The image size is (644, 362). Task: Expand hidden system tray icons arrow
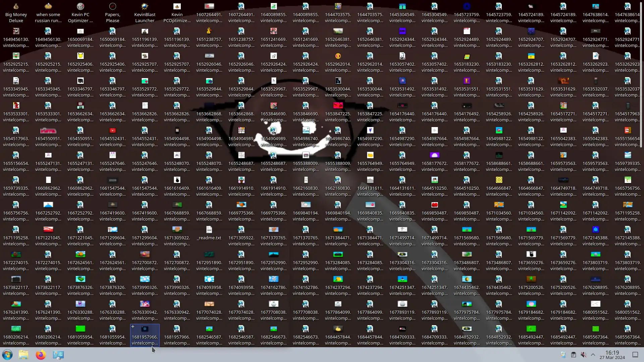(593, 355)
